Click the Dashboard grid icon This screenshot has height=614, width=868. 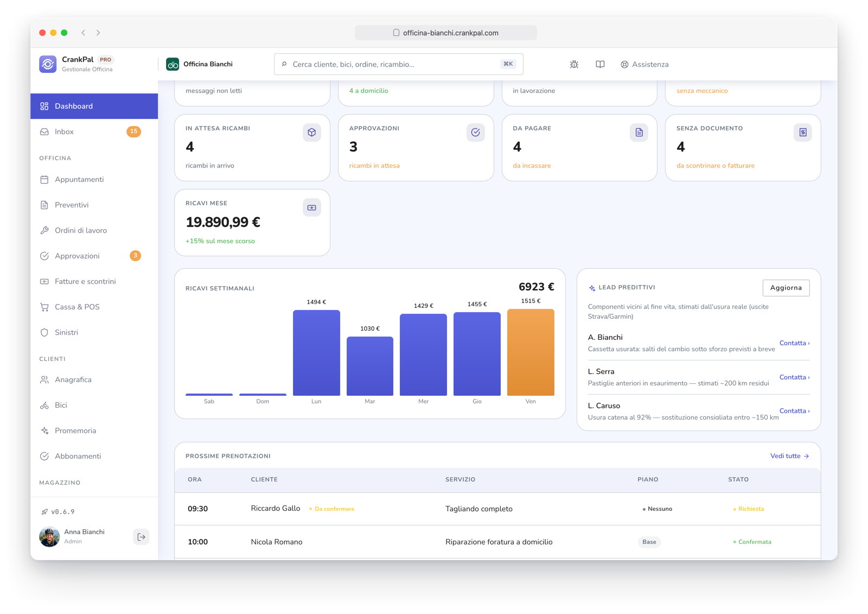[x=44, y=106]
